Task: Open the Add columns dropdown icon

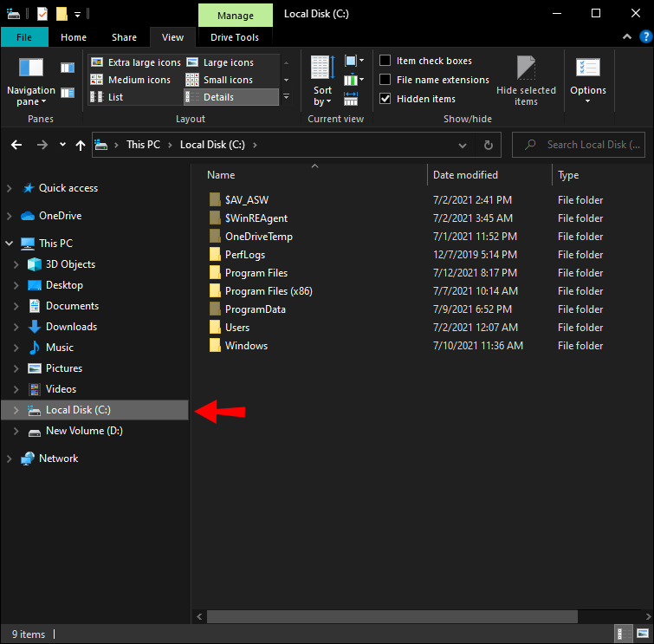Action: coord(354,79)
